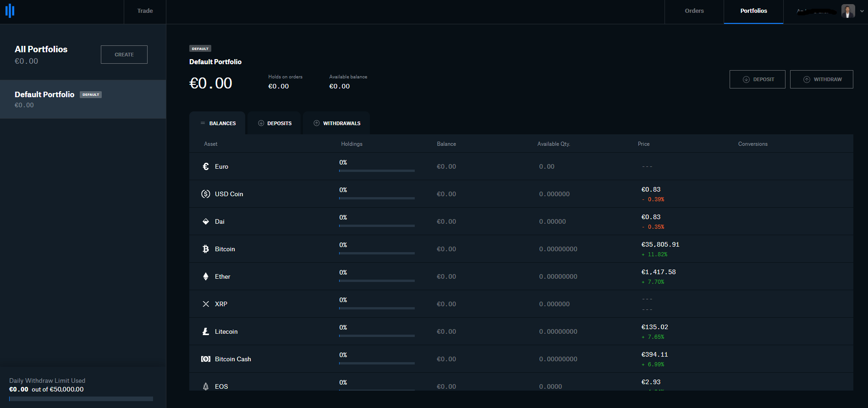Screen dimensions: 868x408
Task: Click the XRP asset icon
Action: [x=206, y=304]
